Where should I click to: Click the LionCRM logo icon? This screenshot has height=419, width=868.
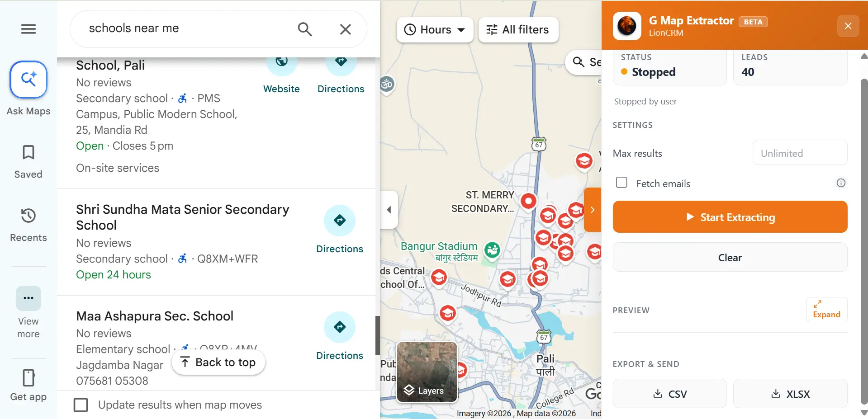click(627, 26)
